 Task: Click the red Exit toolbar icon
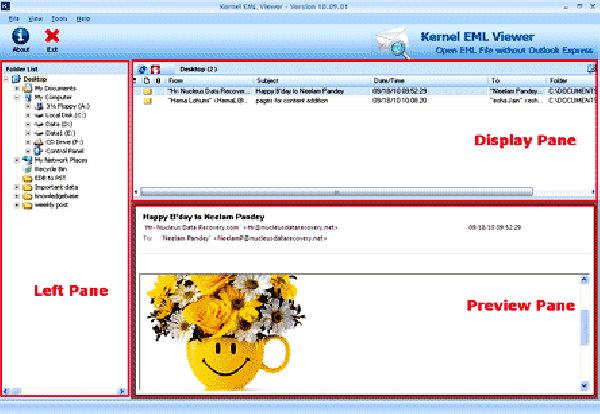coord(52,36)
